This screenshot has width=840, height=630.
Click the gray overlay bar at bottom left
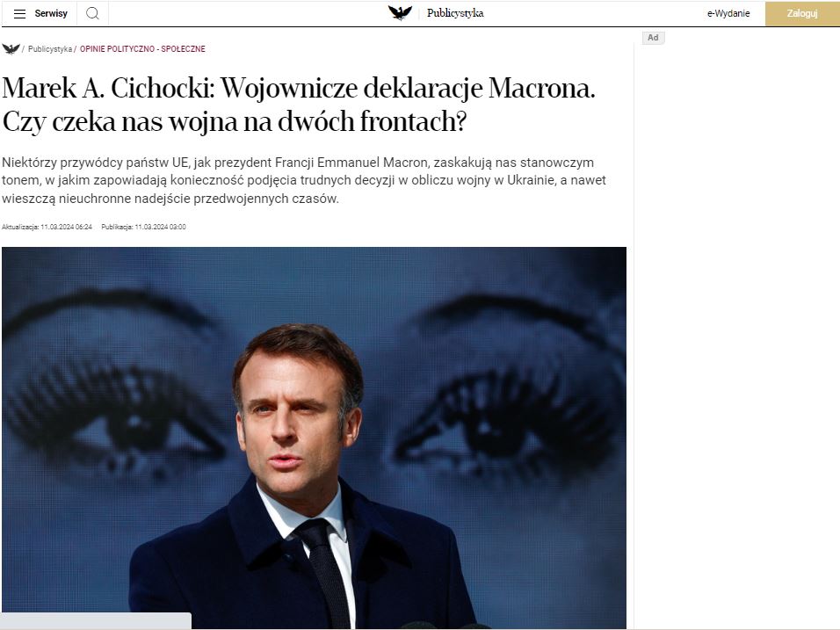point(97,621)
